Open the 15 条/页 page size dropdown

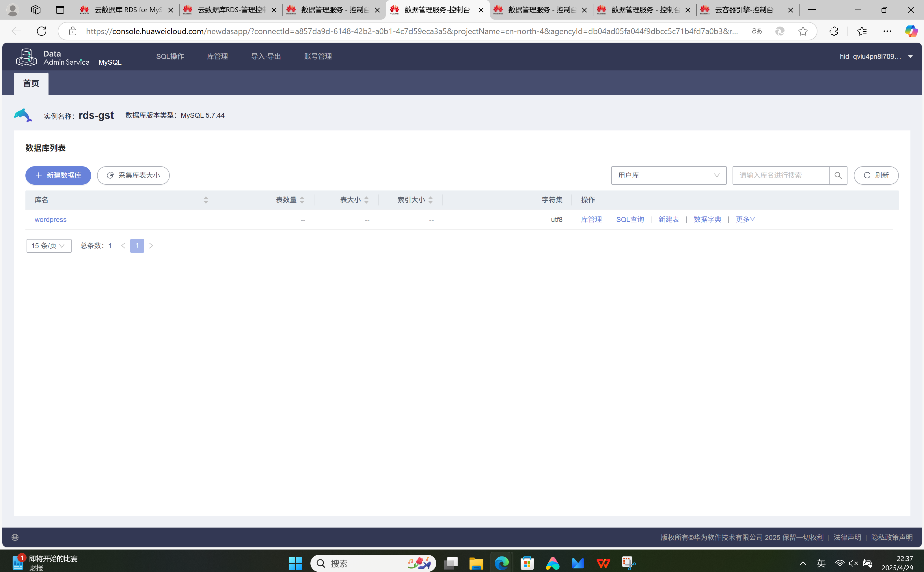click(49, 246)
